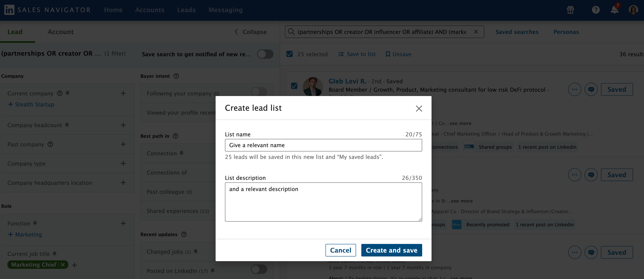Click the Best path in help icon

[175, 136]
